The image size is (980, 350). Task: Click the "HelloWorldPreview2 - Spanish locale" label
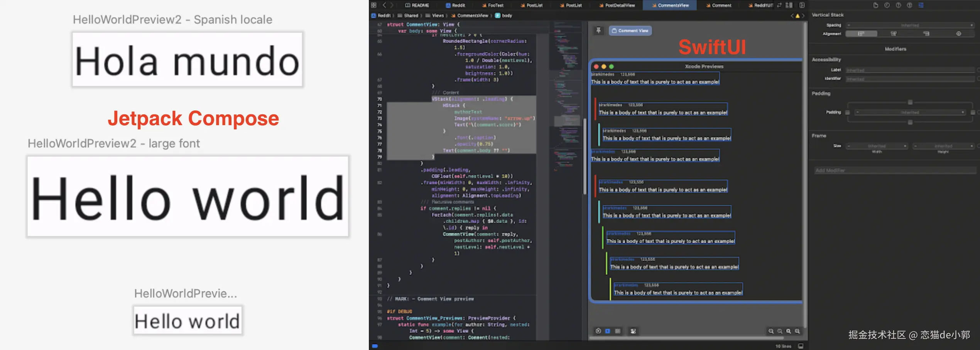tap(172, 20)
